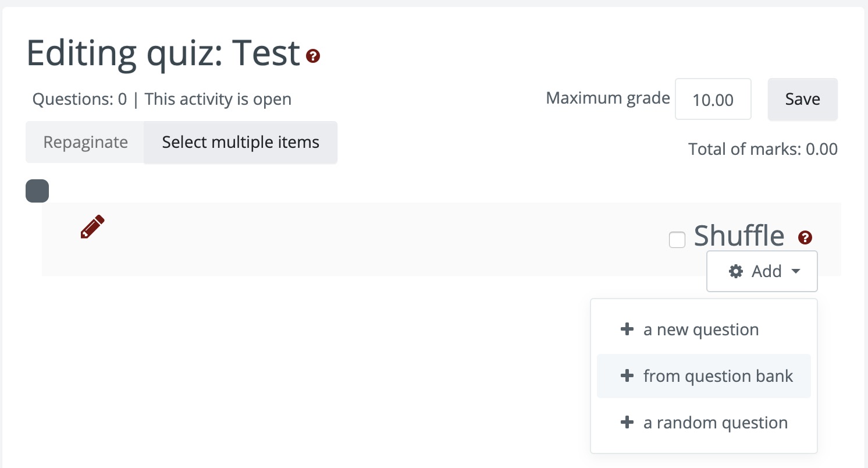Viewport: 868px width, 468px height.
Task: Click the Repaginate button
Action: pos(84,142)
